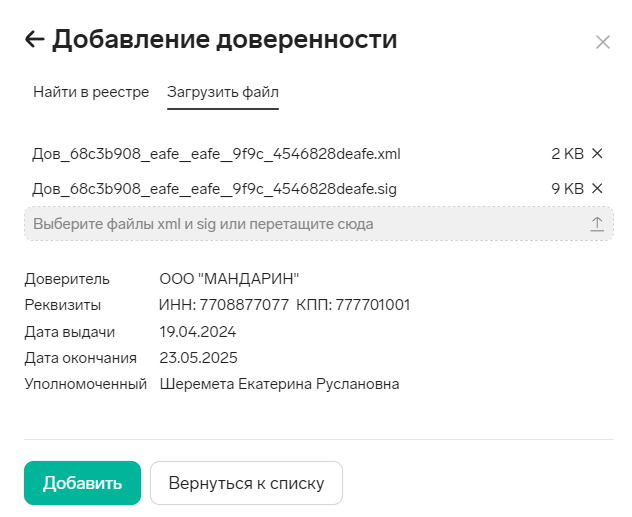
Task: Click Вернуться к списку button
Action: pos(246,483)
